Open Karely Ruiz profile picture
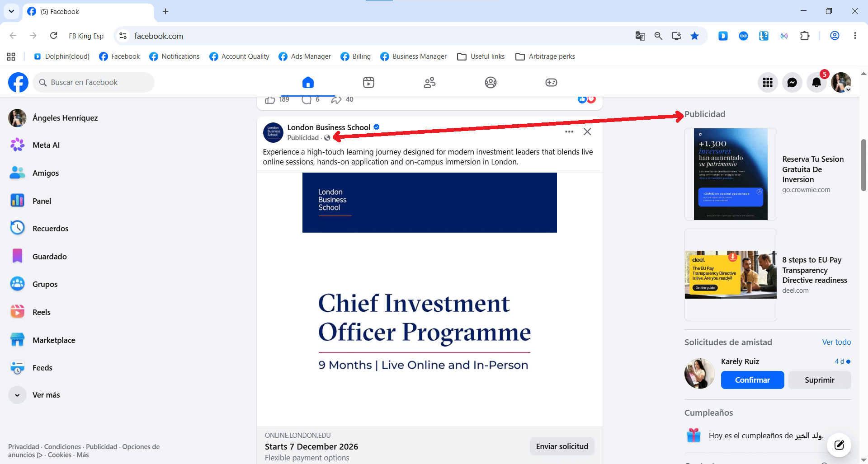Image resolution: width=868 pixels, height=464 pixels. 699,374
